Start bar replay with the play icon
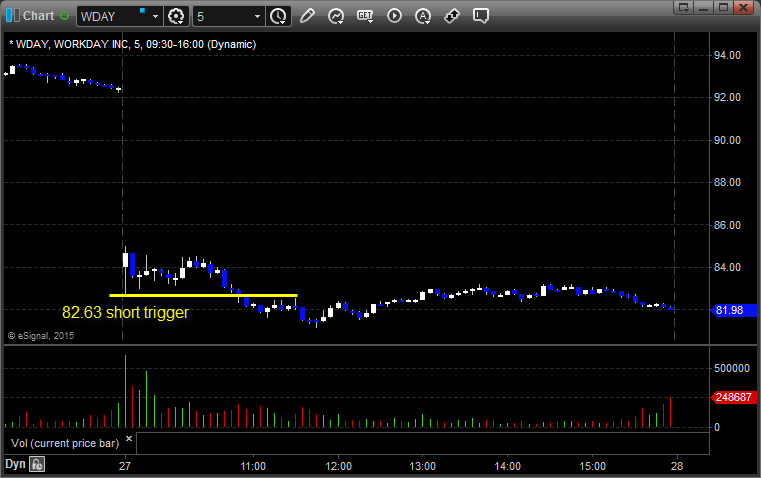761x478 pixels. (x=394, y=16)
